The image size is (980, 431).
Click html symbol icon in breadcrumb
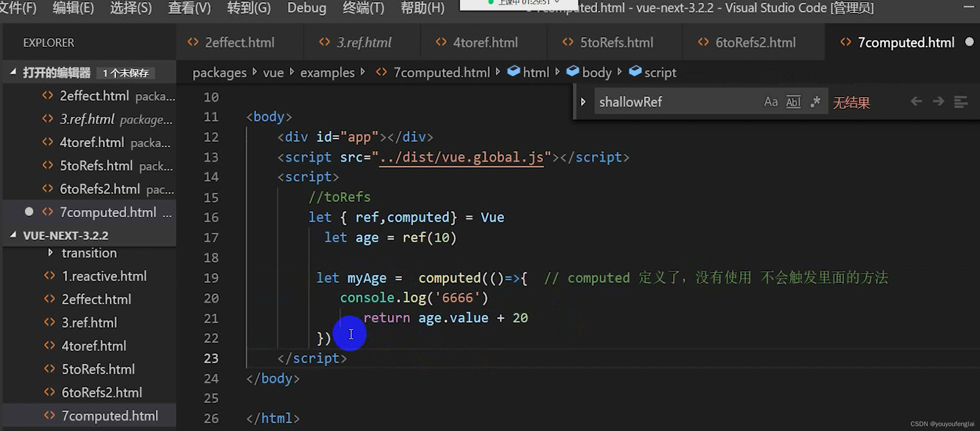click(514, 71)
